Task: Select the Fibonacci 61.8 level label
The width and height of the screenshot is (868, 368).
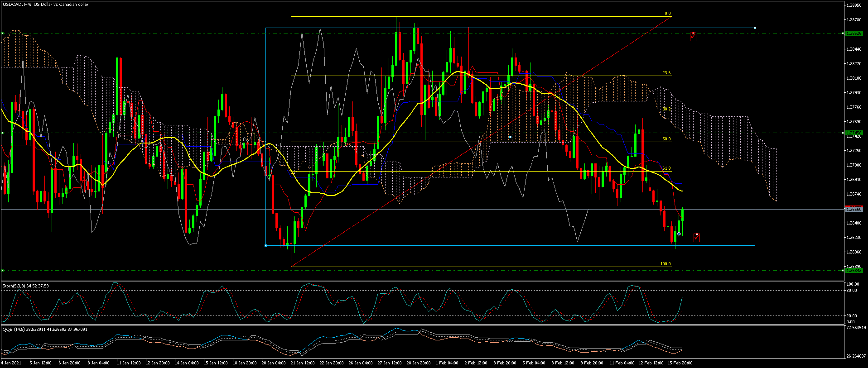Action: click(x=666, y=168)
